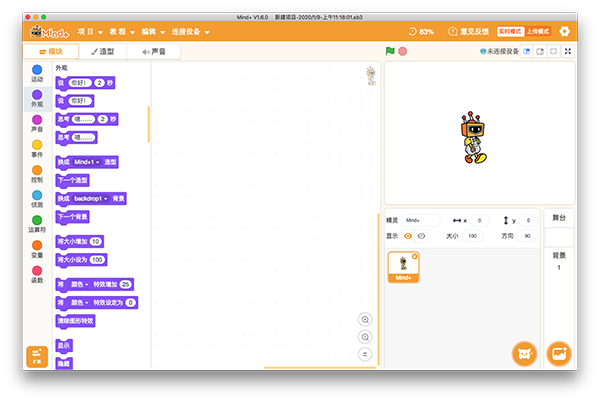The image size is (600, 402).
Task: Open 颜色 dropdown in 特效设定为 block
Action: 80,303
